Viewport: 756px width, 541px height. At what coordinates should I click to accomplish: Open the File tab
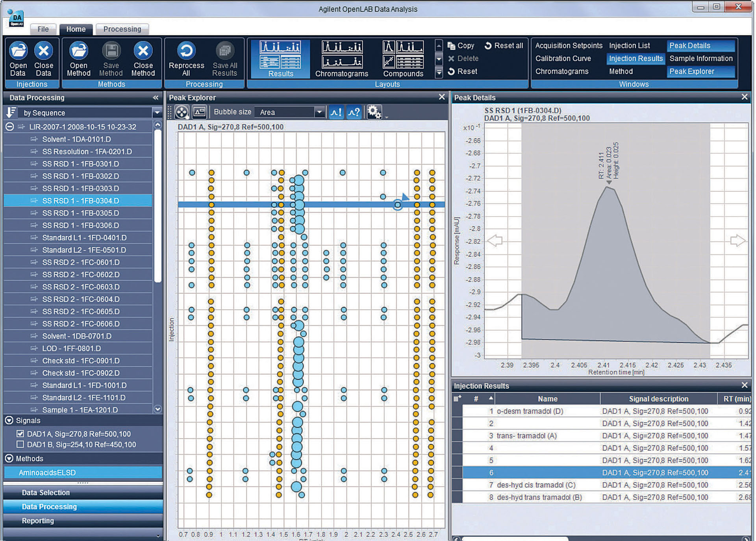click(x=43, y=29)
